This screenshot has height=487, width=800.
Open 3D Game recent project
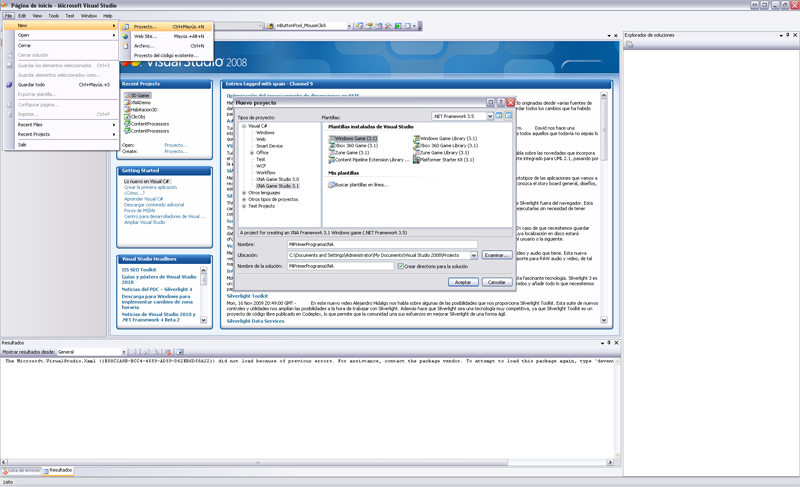click(x=137, y=95)
